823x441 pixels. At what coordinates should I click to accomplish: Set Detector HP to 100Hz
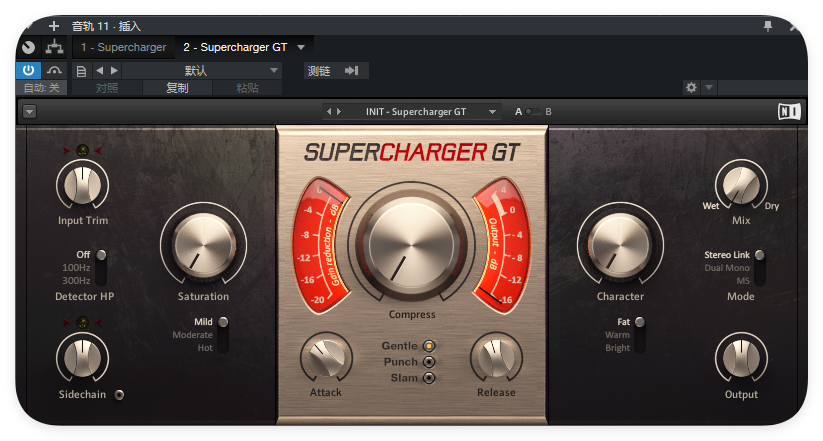click(x=76, y=268)
